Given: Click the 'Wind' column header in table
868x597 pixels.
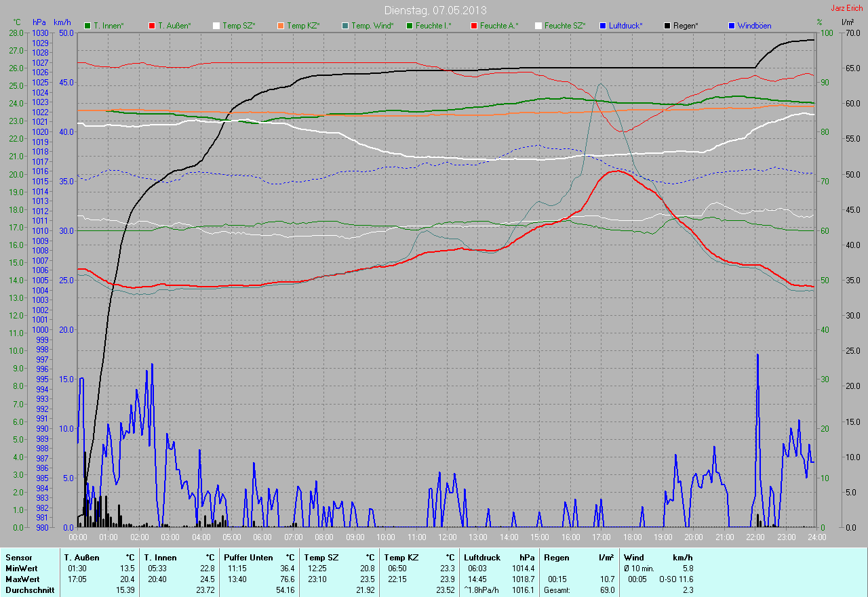Looking at the screenshot, I should click(x=634, y=557).
